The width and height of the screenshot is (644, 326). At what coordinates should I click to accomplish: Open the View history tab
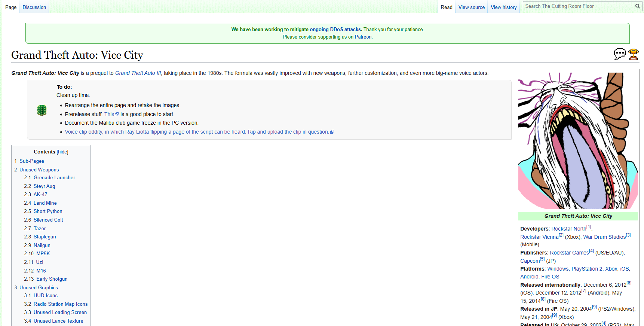click(x=504, y=7)
